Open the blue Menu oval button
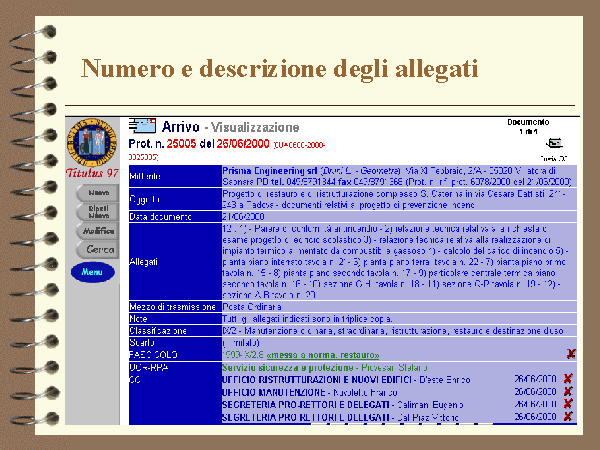600x450 pixels. pos(93,271)
